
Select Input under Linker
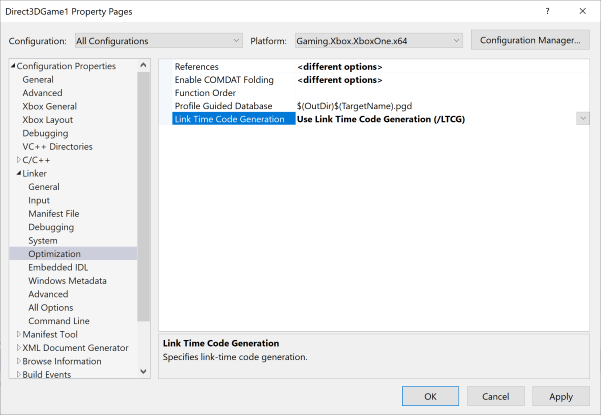click(39, 200)
